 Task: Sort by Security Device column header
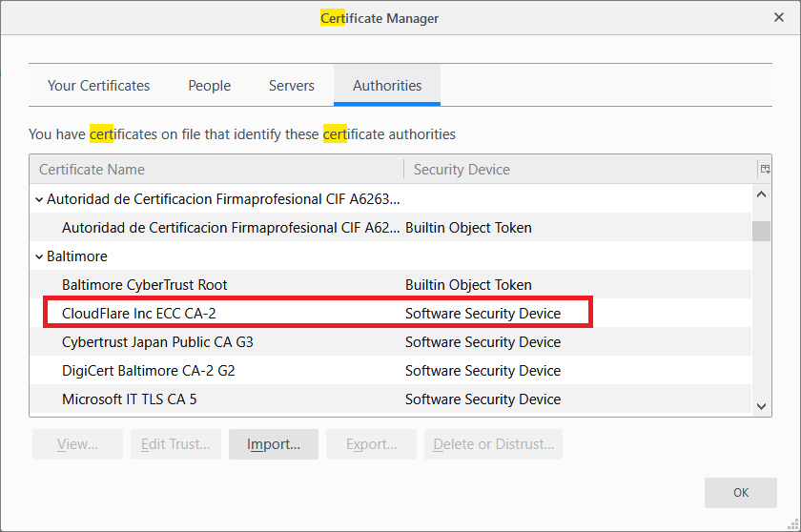(579, 169)
